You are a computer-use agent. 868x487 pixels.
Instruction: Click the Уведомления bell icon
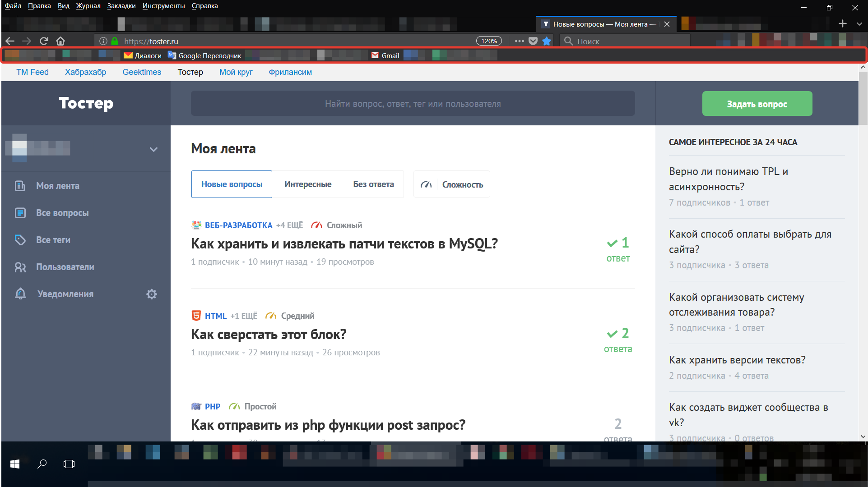20,294
